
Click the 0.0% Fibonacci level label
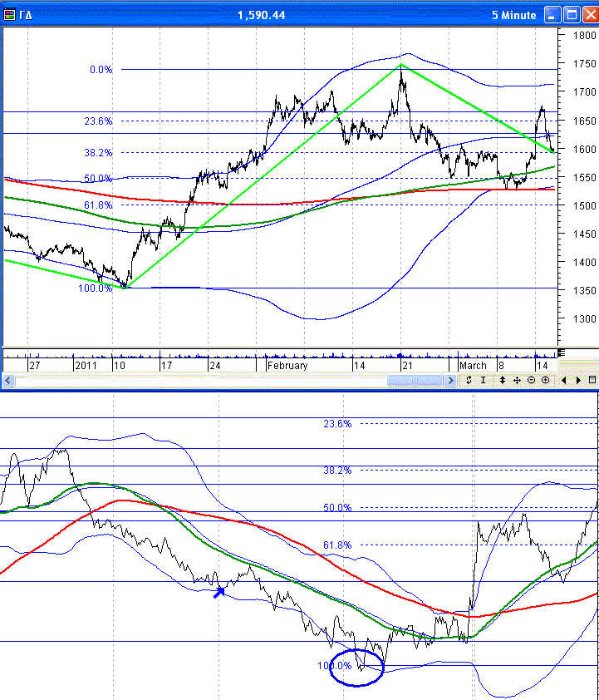pos(101,70)
